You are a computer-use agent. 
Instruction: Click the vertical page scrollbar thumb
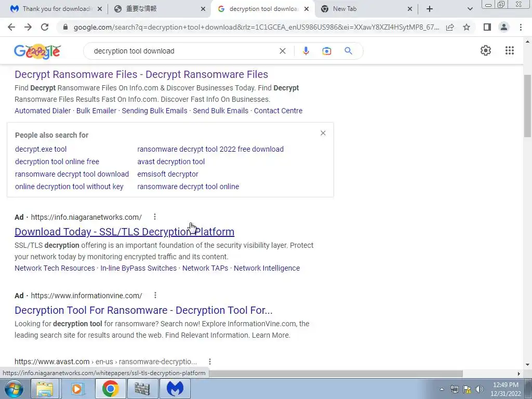527,106
